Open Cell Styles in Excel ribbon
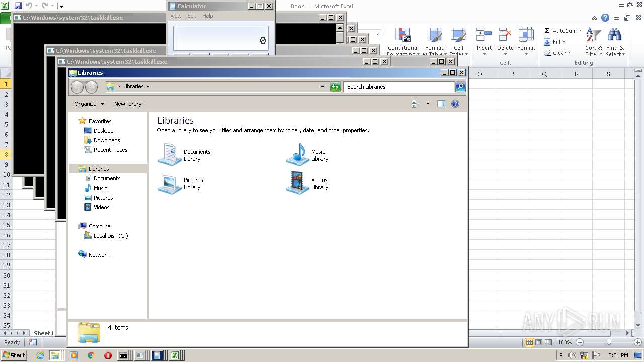This screenshot has height=362, width=644. click(x=458, y=42)
